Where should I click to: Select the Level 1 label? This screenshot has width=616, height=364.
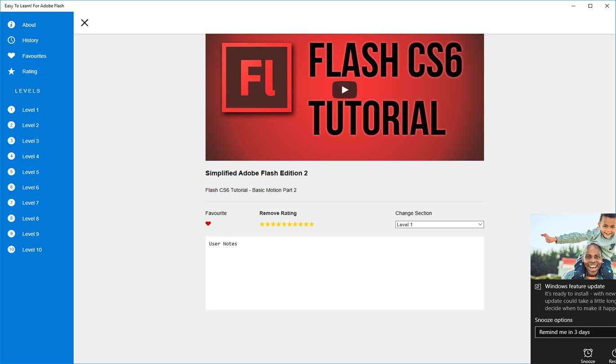(x=31, y=110)
